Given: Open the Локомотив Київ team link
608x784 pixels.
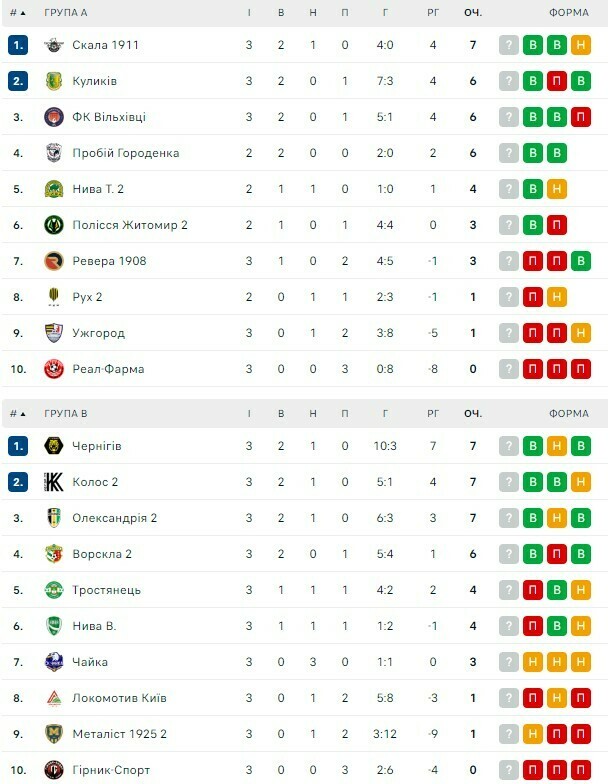Looking at the screenshot, I should click(119, 698).
